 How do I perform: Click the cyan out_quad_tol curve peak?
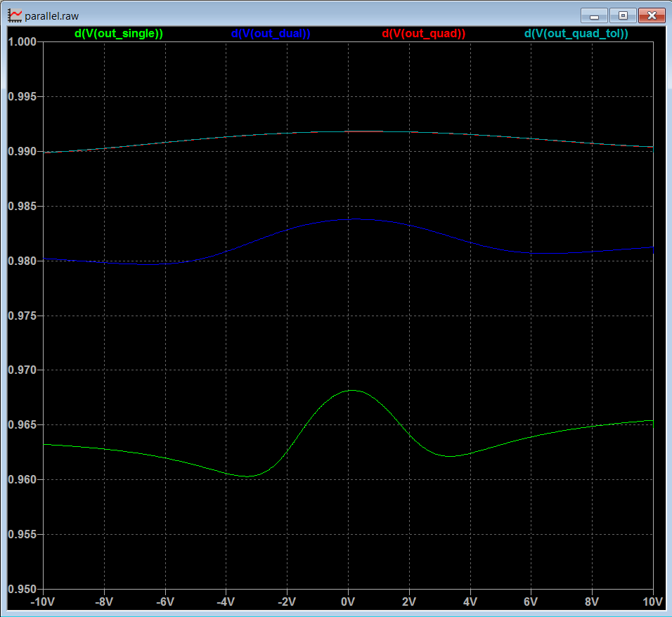point(364,131)
